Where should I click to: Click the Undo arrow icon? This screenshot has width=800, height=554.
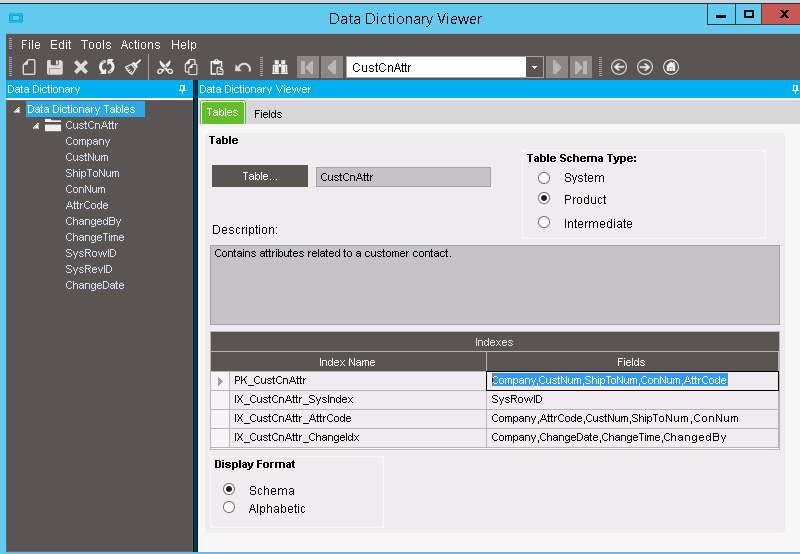click(243, 67)
